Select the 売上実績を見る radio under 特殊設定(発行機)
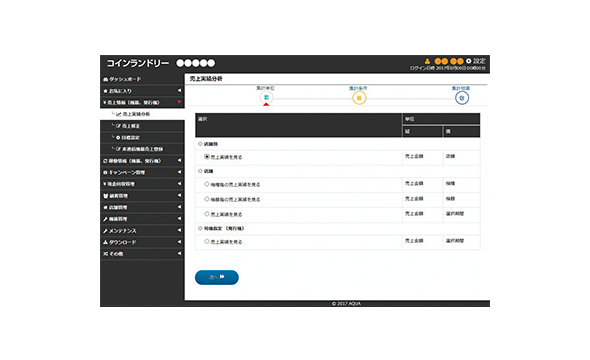Screen dimensions: 590x360 coord(207,241)
